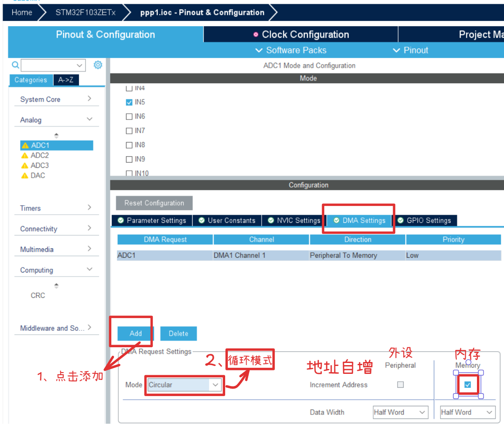Enable the IN7 channel checkbox
504x431 pixels.
129,131
